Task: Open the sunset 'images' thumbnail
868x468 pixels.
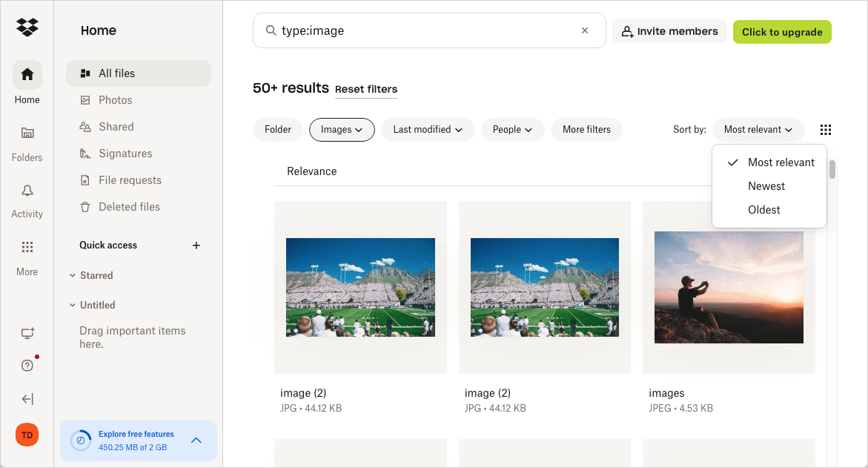Action: 729,288
